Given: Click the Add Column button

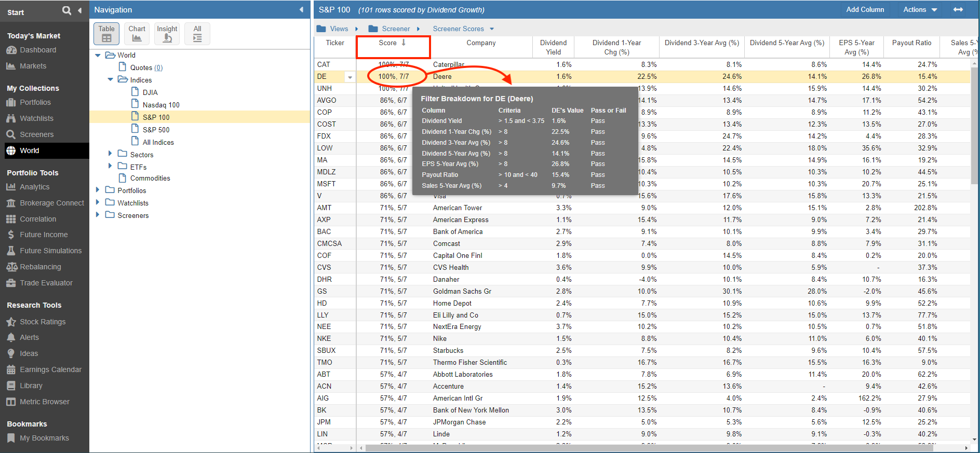Looking at the screenshot, I should [x=865, y=9].
